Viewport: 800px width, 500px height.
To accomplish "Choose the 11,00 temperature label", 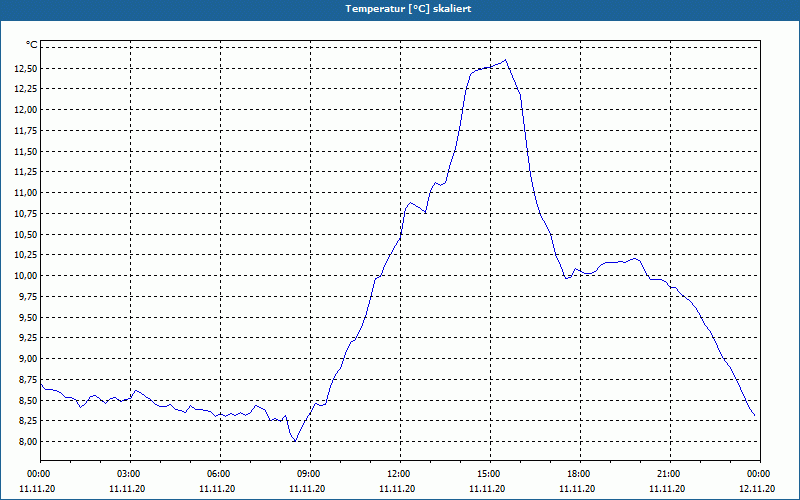I will (x=25, y=193).
